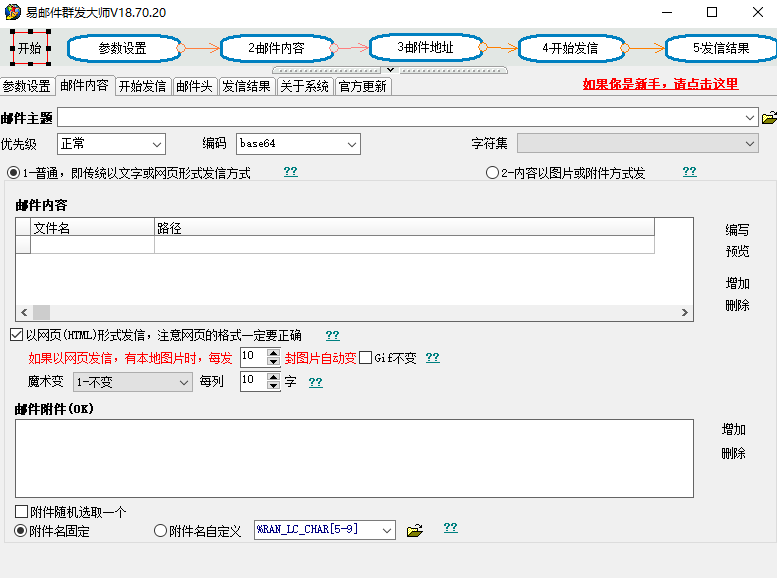Click 编写 button beside mail content list

(x=737, y=230)
